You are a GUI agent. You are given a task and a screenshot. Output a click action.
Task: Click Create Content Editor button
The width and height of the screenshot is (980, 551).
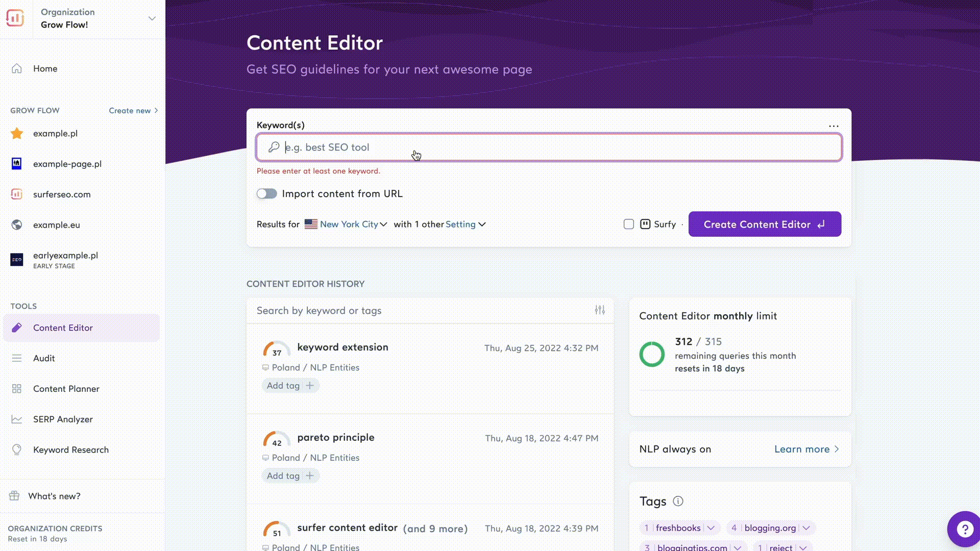point(765,224)
